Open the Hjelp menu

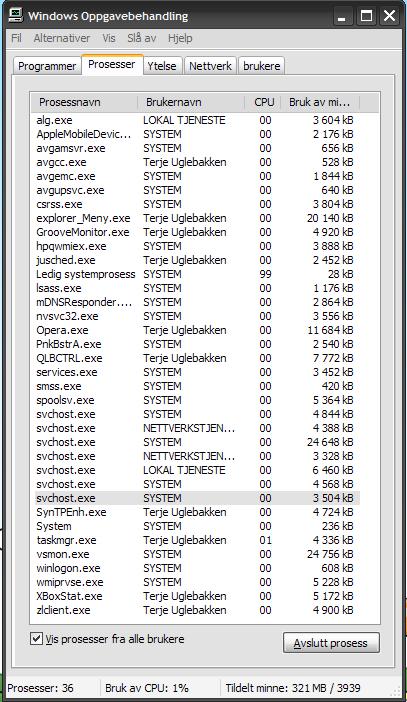180,38
